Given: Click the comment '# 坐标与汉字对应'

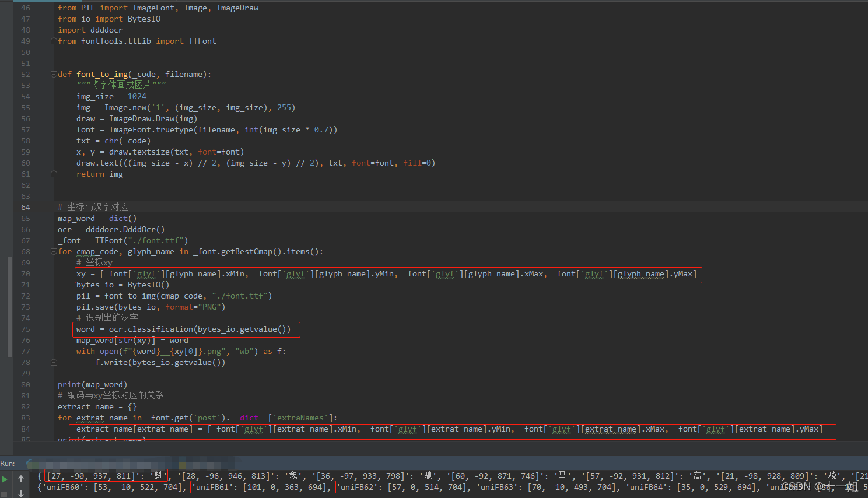Looking at the screenshot, I should [x=93, y=207].
